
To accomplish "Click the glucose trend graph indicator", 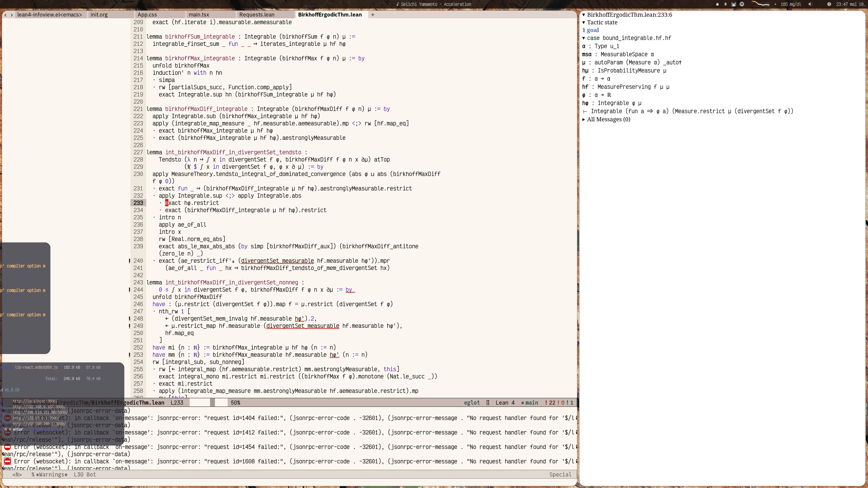I will tap(760, 4).
